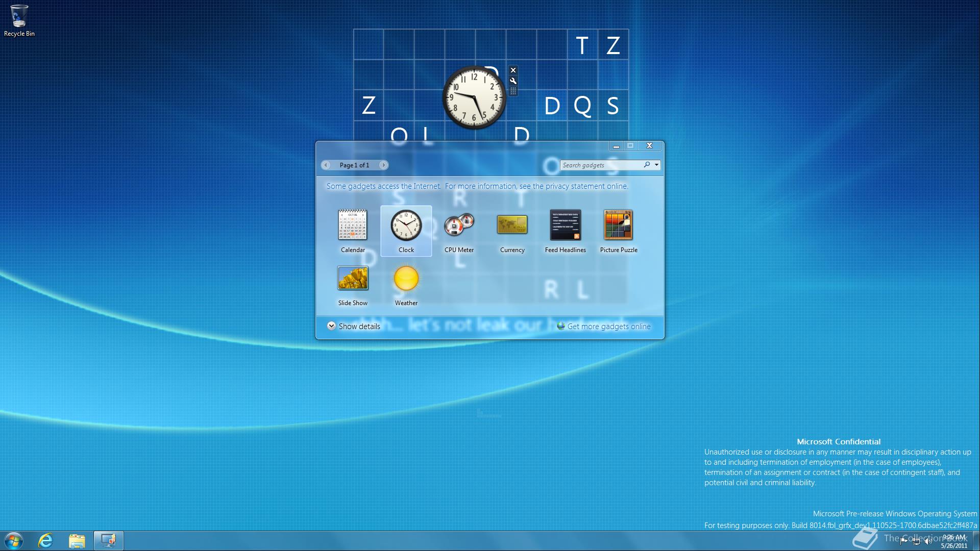Expand the Show details panel

(x=354, y=326)
